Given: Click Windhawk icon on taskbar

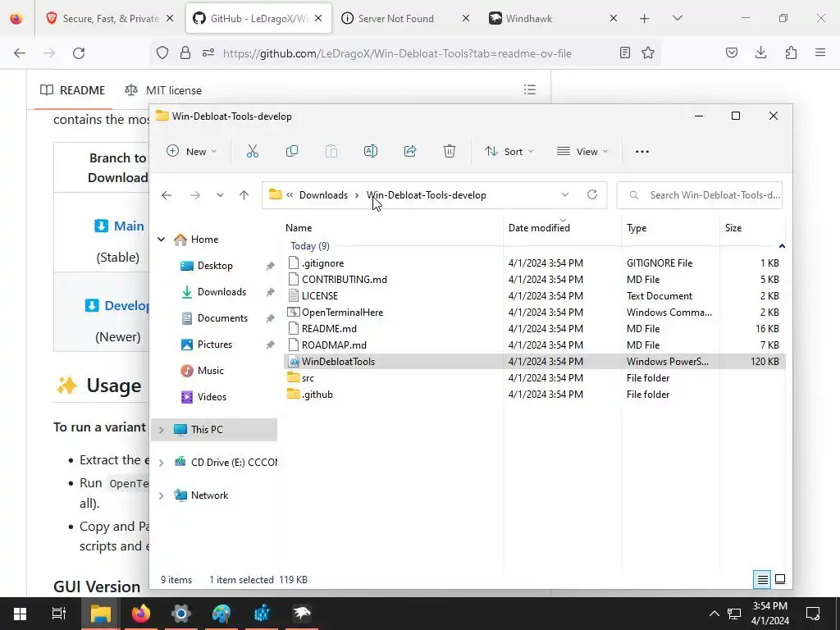Looking at the screenshot, I should click(302, 614).
